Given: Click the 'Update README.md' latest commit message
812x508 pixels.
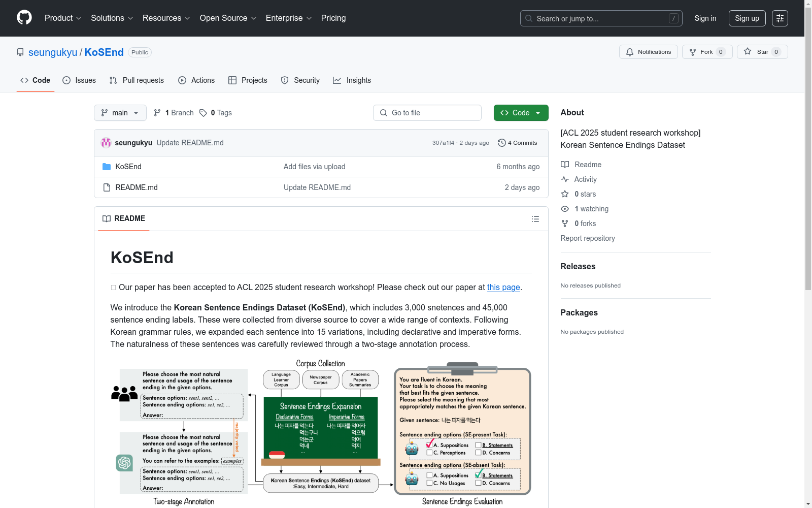Looking at the screenshot, I should 190,143.
